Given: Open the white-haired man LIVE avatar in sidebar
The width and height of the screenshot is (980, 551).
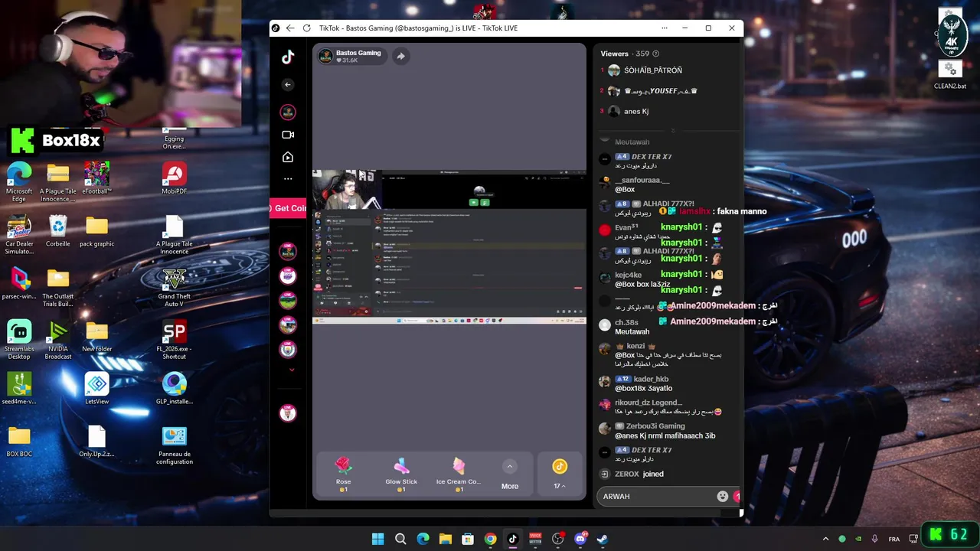Looking at the screenshot, I should pos(288,413).
